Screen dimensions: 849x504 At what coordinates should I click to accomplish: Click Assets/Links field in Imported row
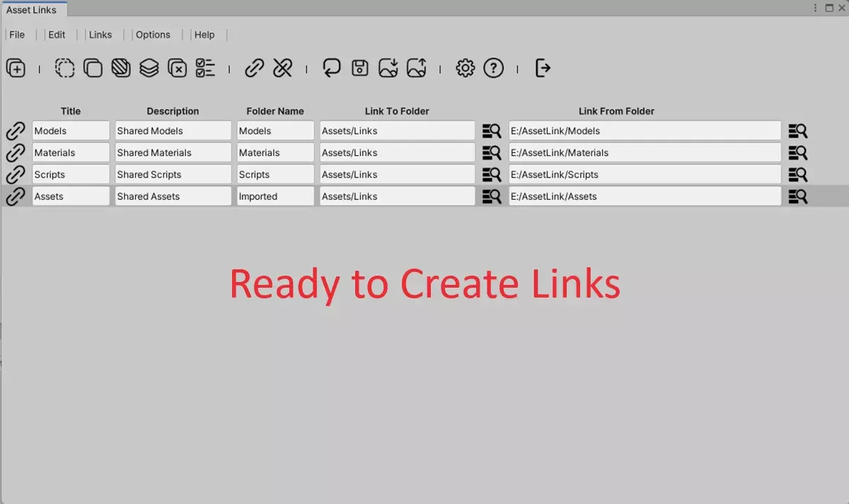(398, 197)
